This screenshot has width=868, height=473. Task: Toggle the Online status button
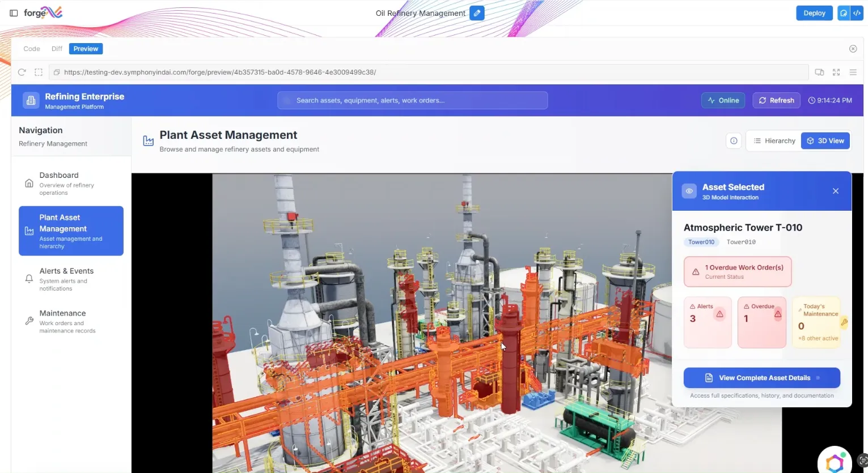pyautogui.click(x=723, y=100)
